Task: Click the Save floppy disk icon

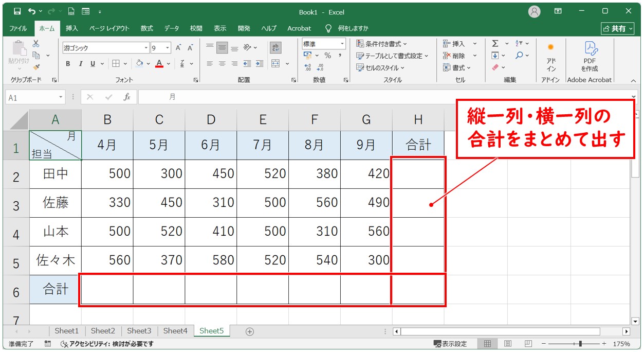Action: [17, 11]
